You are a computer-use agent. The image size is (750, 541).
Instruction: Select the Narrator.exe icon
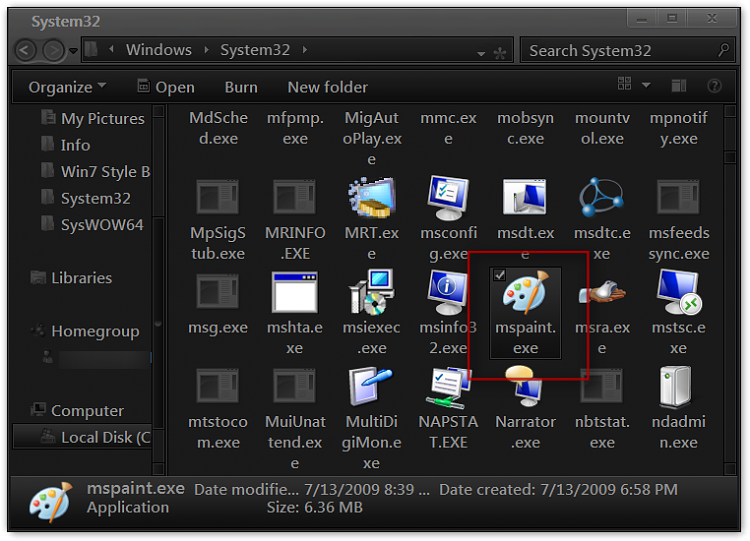point(525,386)
